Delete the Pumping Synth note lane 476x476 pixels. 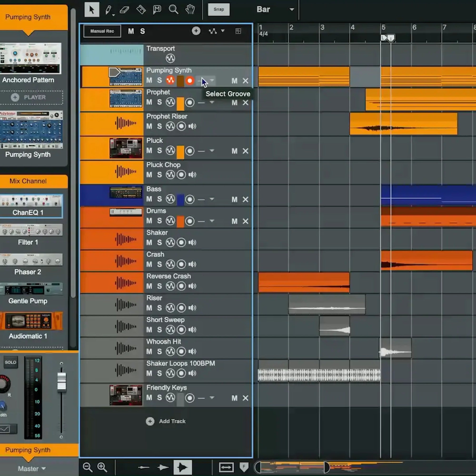[245, 81]
